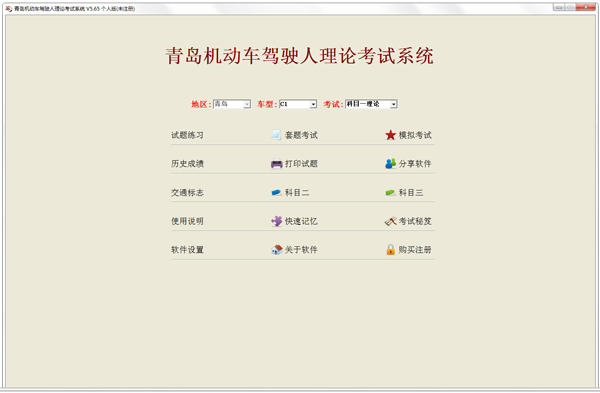The image size is (600, 393).
Task: Click the purple puzzle icon for 快速记忆
Action: coord(276,221)
